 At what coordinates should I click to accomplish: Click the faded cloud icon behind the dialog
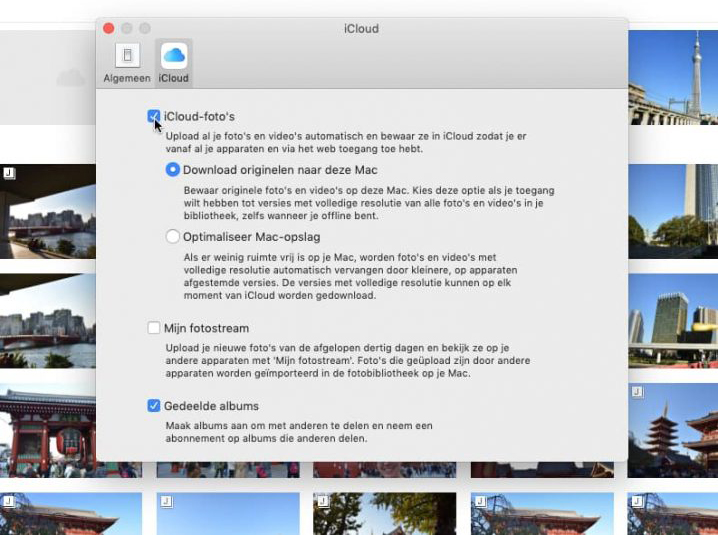point(70,77)
